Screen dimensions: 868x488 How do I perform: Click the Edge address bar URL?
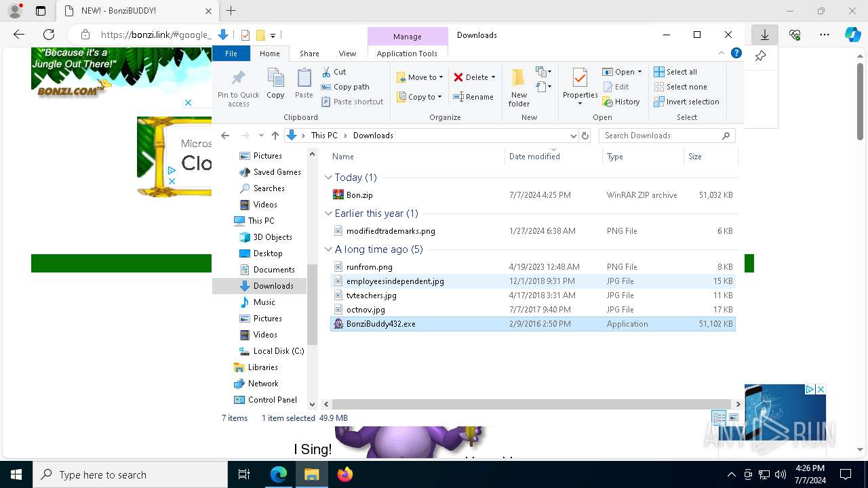tap(156, 35)
